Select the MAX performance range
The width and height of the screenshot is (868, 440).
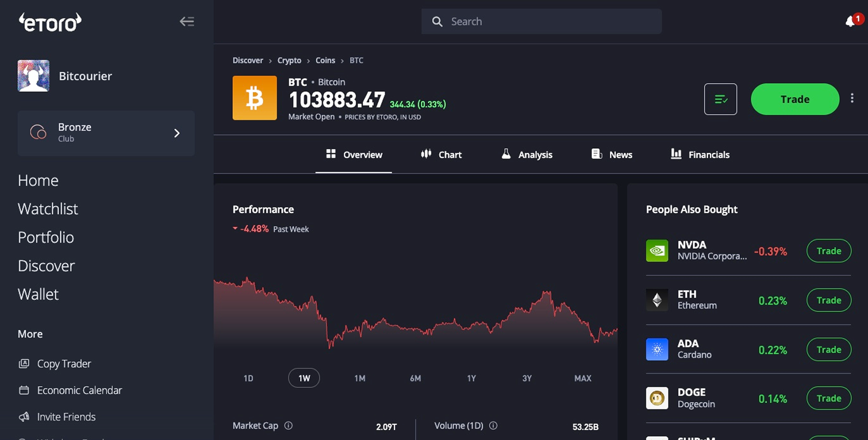[x=582, y=378]
